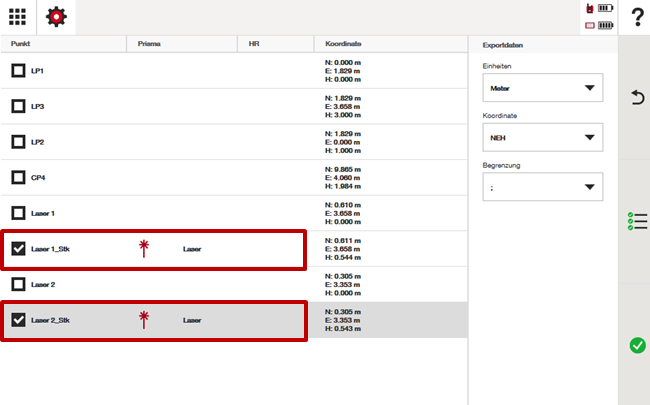The image size is (650, 405).
Task: Expand the Einheiten Meter dropdown
Action: point(541,88)
